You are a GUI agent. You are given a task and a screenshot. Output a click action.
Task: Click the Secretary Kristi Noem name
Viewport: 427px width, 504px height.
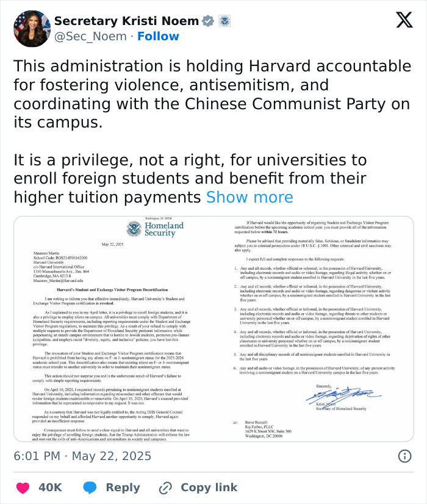126,20
